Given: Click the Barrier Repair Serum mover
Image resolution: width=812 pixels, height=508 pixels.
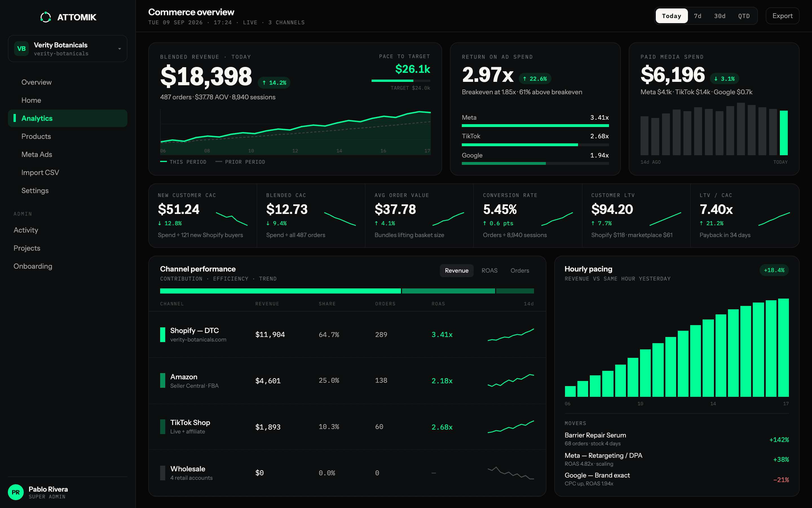Looking at the screenshot, I should click(x=676, y=439).
